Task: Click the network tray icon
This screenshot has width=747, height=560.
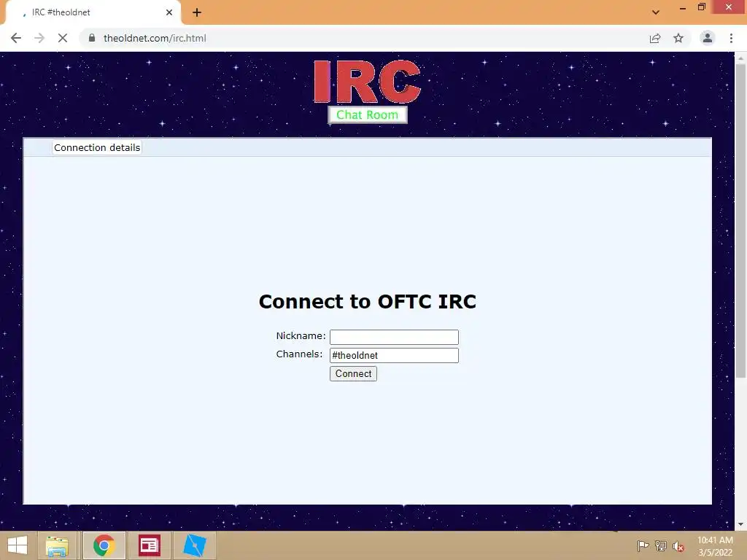Action: point(661,545)
